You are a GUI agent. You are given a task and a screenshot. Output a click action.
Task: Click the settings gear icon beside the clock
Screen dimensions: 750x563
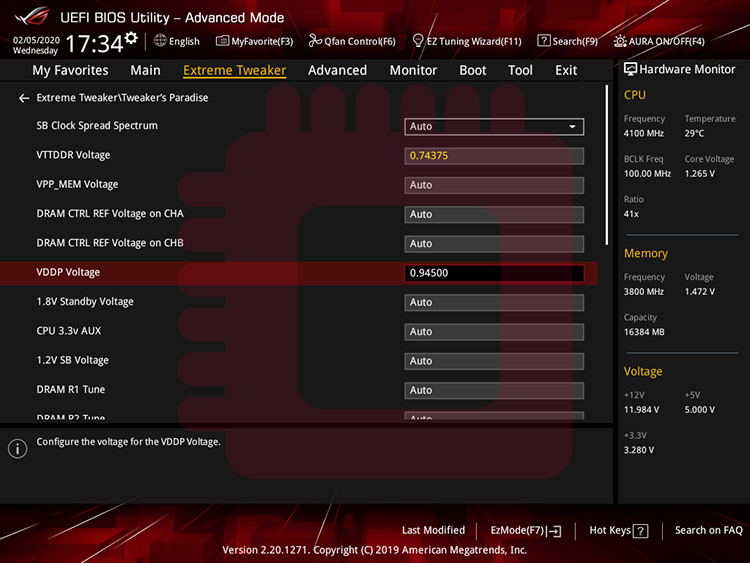131,38
